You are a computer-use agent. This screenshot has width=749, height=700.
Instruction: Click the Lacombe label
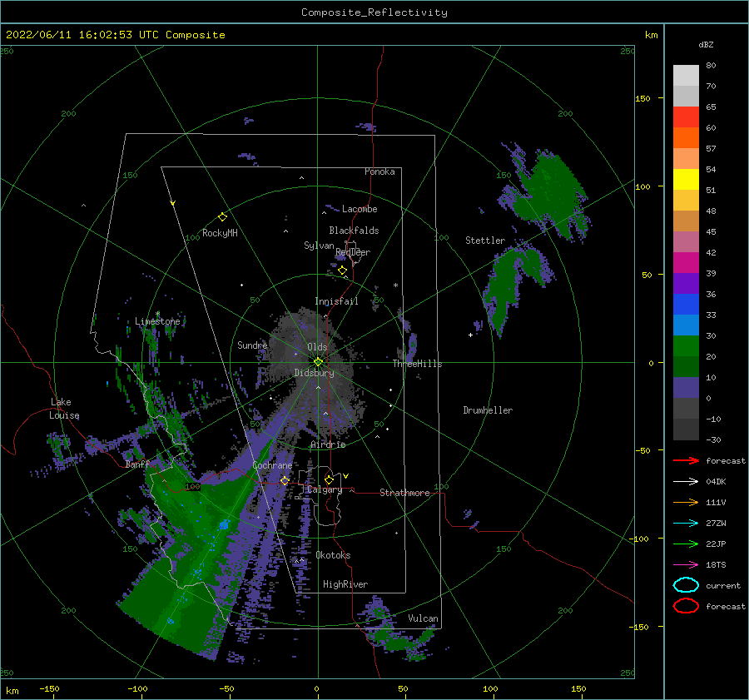pyautogui.click(x=360, y=209)
